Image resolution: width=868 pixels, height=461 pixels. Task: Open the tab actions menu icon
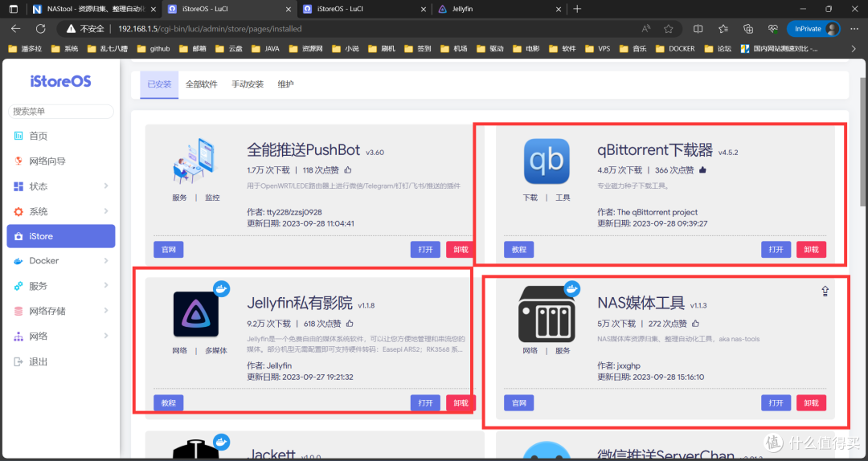click(x=14, y=9)
